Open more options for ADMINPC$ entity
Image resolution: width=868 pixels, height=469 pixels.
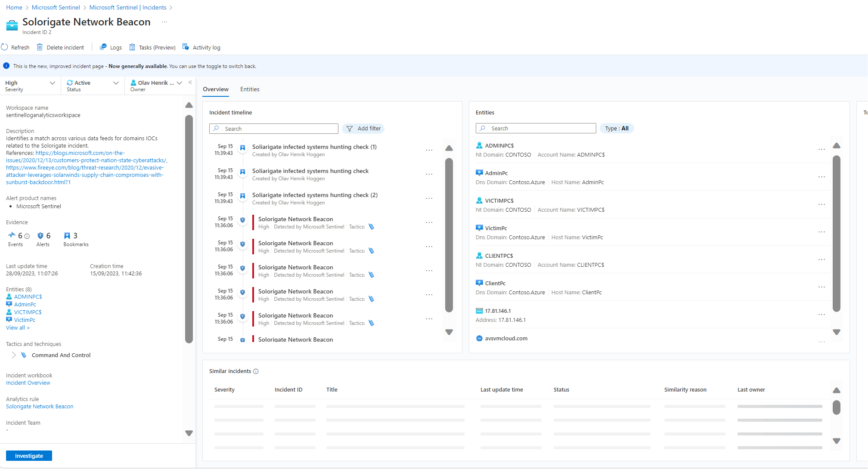pyautogui.click(x=821, y=149)
